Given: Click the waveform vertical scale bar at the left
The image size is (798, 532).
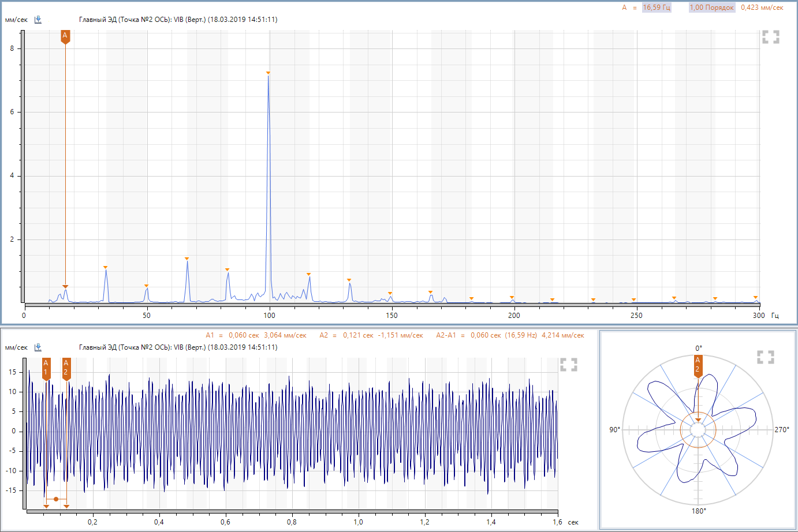Looking at the screenshot, I should [x=25, y=434].
